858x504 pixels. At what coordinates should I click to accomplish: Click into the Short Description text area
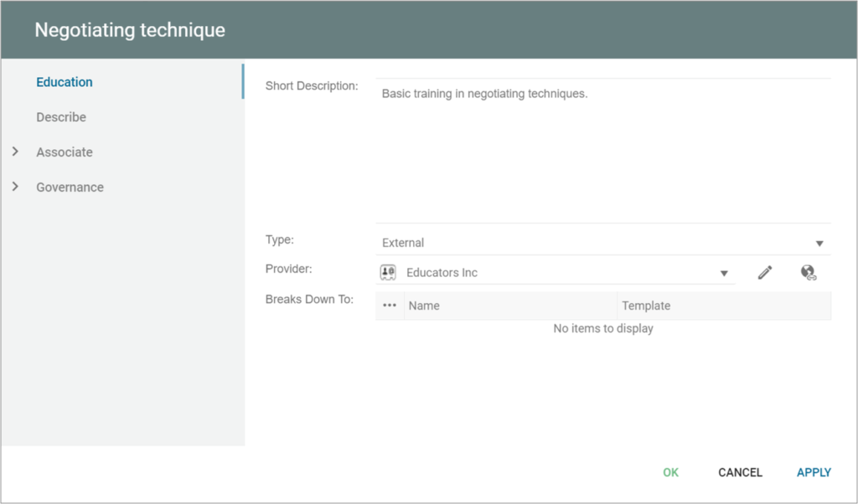(603, 151)
